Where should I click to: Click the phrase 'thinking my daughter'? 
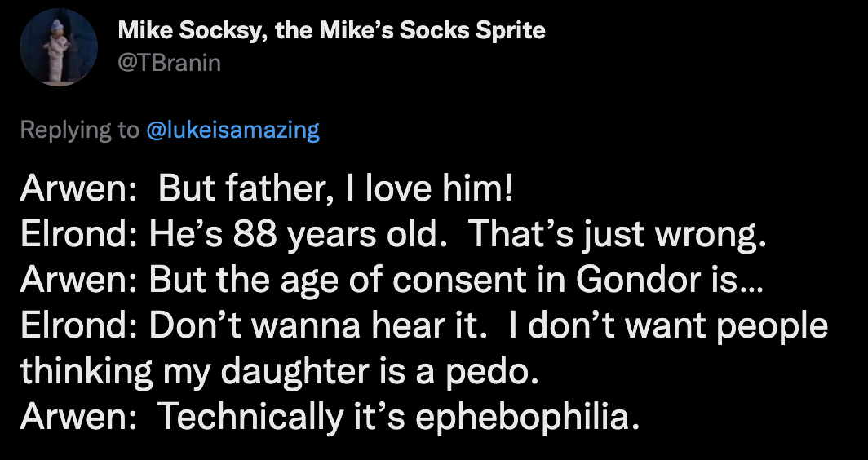click(194, 373)
